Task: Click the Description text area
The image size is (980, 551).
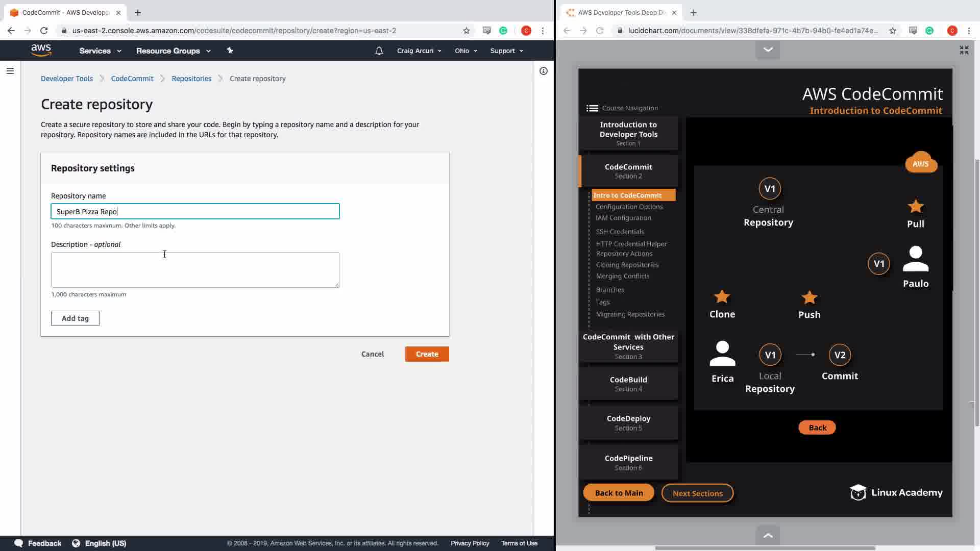Action: pyautogui.click(x=195, y=269)
